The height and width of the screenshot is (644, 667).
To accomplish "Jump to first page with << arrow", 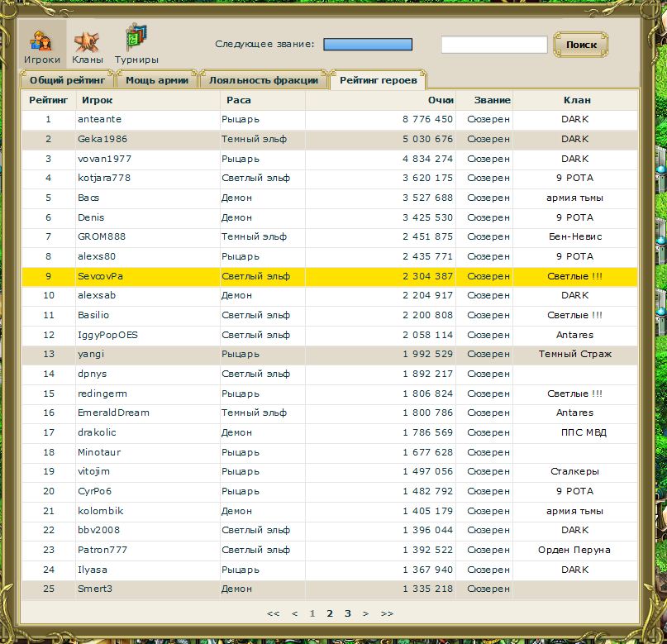I will click(x=274, y=613).
